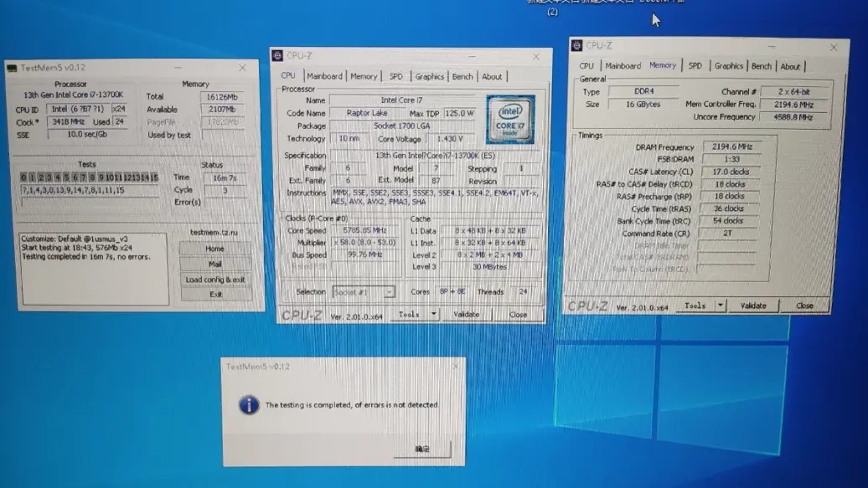Screen dimensions: 868x488
Task: Click the Total memory 16126Mb value
Action: pyautogui.click(x=222, y=97)
